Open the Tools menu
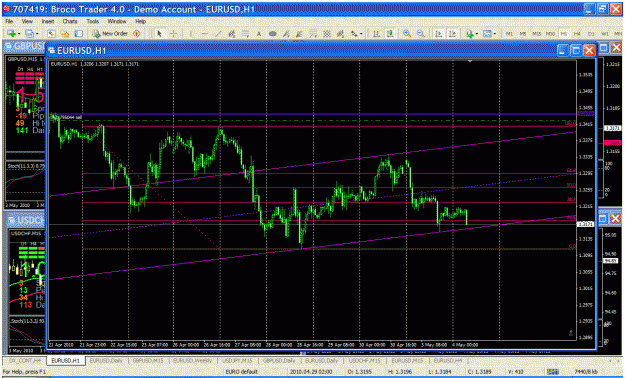The width and height of the screenshot is (625, 378). tap(93, 22)
